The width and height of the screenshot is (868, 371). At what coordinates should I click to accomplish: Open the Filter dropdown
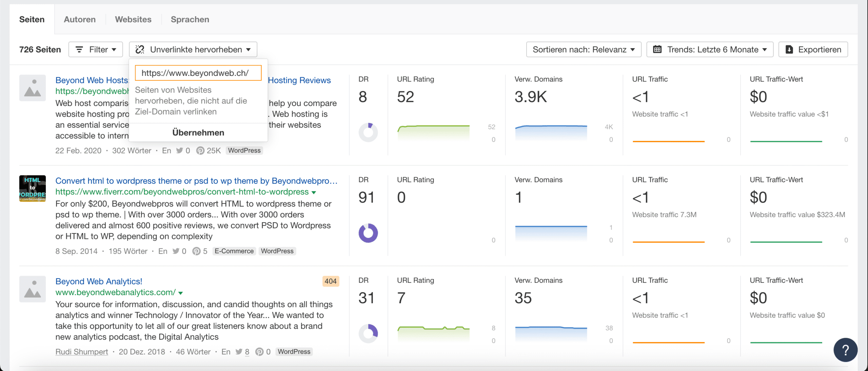click(x=96, y=49)
